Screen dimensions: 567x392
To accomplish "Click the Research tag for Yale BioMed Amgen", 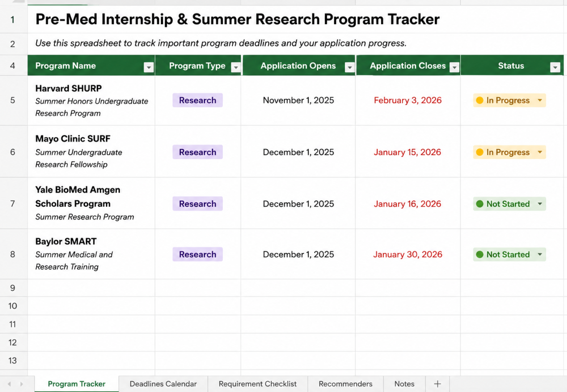I will (197, 204).
